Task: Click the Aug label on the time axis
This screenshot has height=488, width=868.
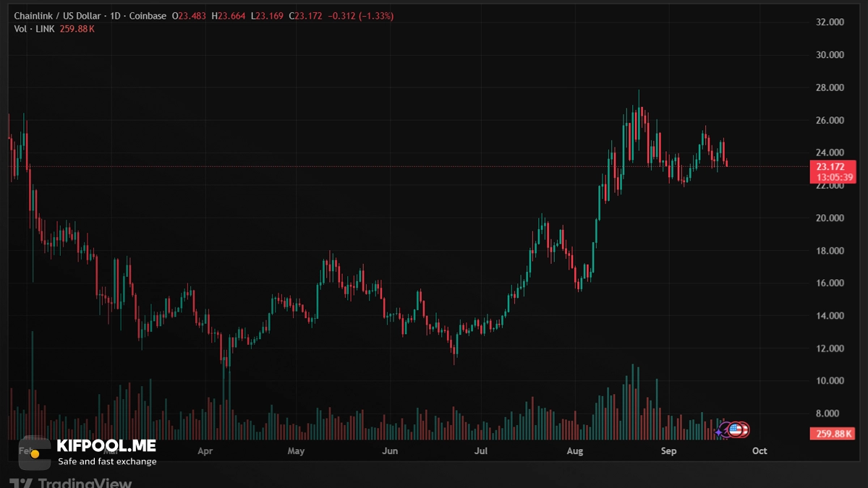Action: (575, 451)
